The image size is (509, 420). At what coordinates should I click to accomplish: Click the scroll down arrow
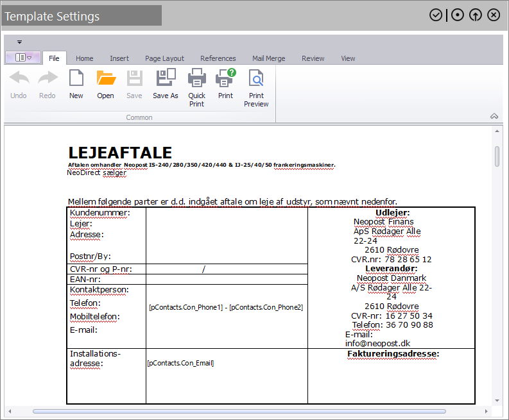(x=497, y=401)
